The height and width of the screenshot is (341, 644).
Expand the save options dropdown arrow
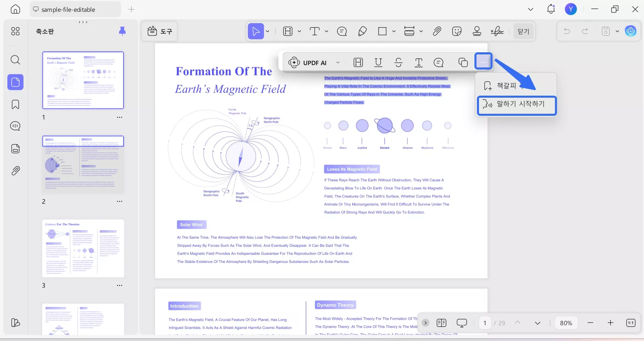click(x=617, y=31)
